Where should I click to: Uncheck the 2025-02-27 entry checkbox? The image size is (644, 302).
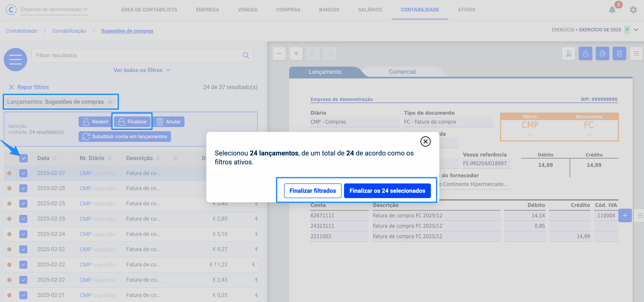[23, 173]
